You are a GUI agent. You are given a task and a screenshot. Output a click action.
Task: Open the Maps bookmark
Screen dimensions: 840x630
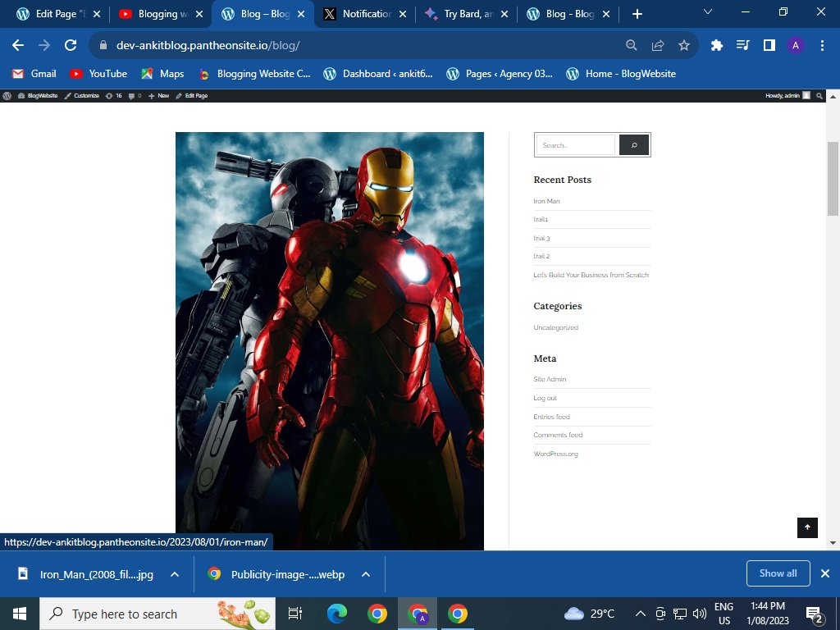click(x=162, y=74)
